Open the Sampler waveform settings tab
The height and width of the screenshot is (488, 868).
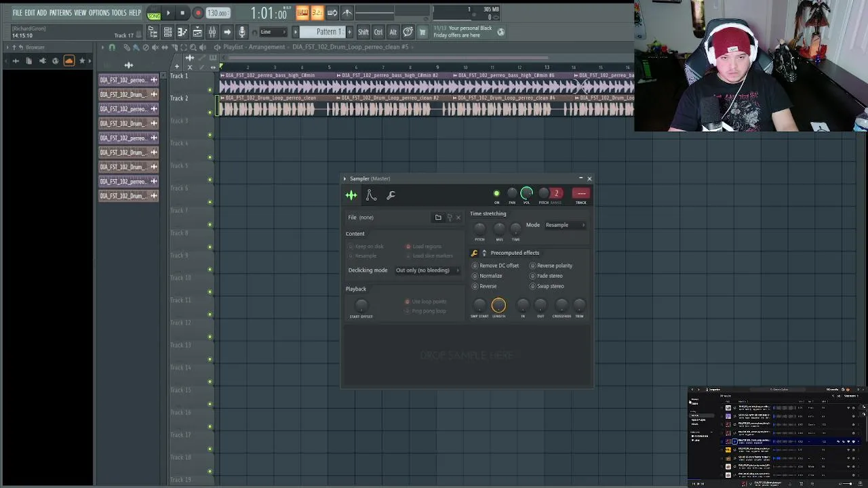351,195
